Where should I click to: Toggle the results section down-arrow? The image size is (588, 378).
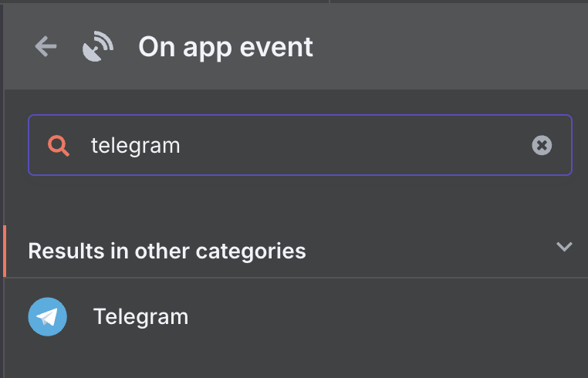pos(564,248)
